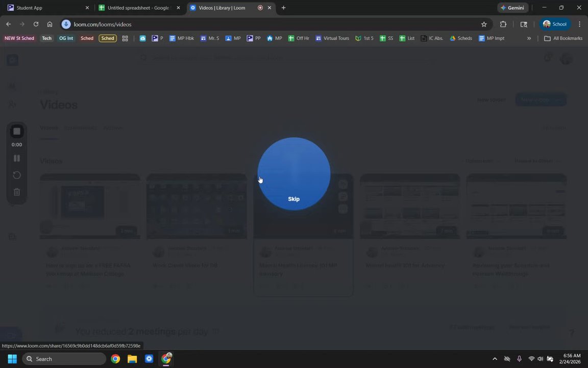Go back to the previous page

pos(8,24)
